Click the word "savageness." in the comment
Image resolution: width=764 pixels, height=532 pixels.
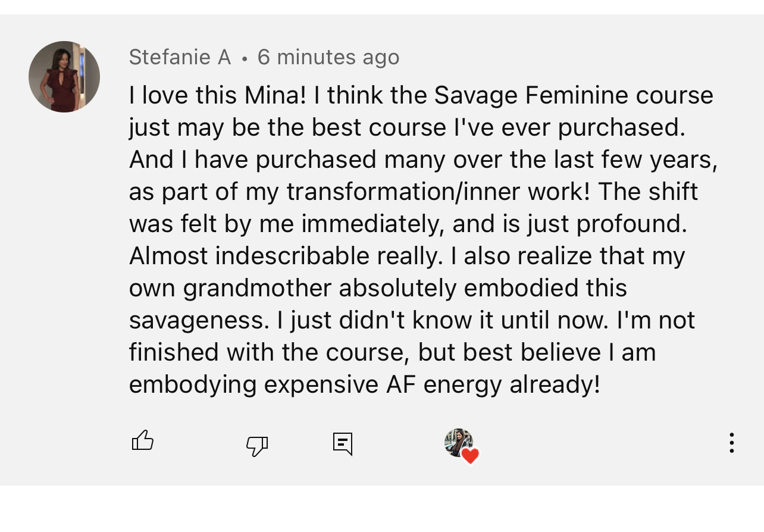pos(199,320)
